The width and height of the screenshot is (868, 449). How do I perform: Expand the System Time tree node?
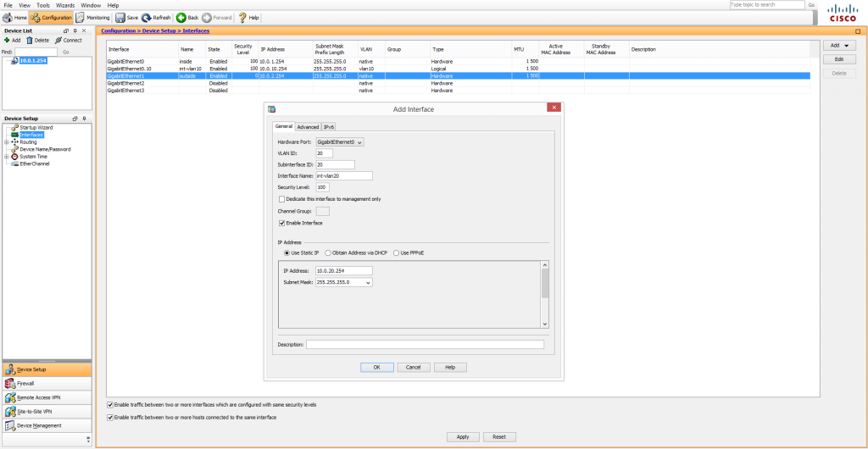6,157
